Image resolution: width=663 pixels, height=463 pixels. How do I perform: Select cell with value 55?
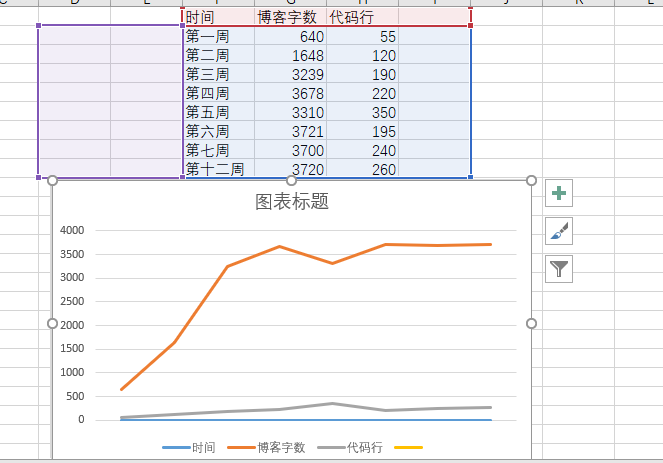362,36
